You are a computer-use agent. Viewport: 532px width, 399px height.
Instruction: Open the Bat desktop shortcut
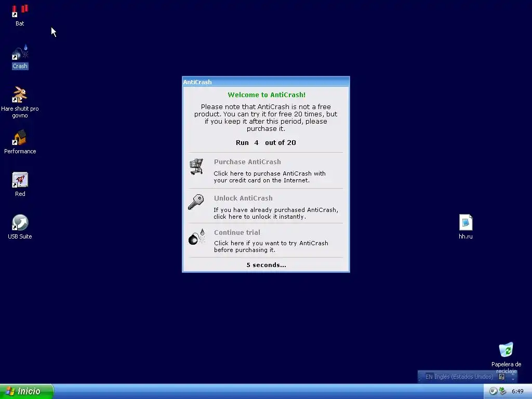(20, 15)
